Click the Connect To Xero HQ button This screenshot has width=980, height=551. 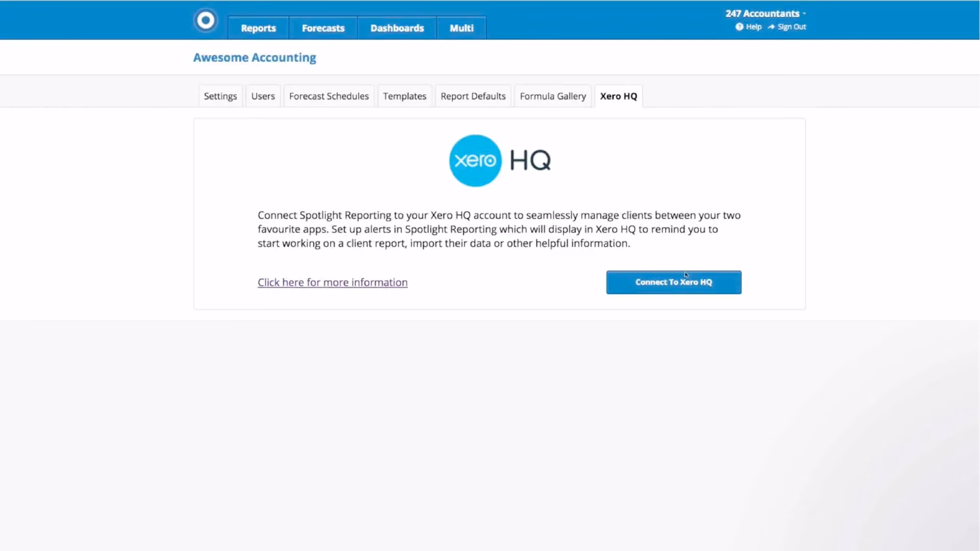point(673,282)
